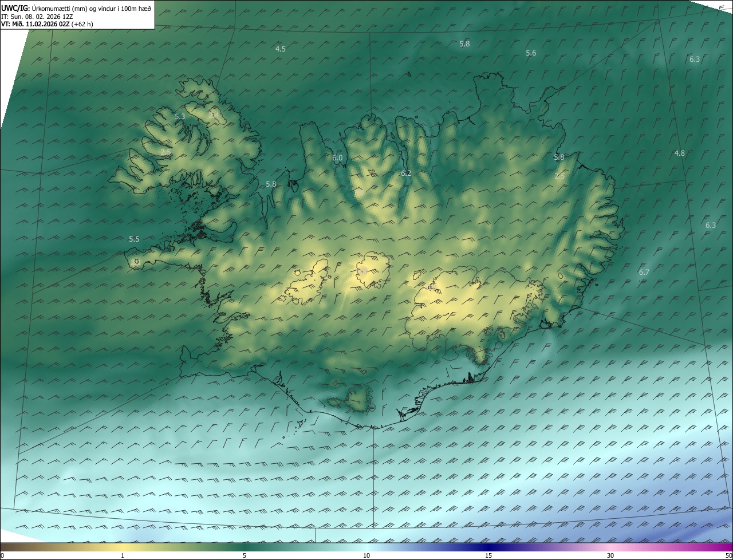The height and width of the screenshot is (560, 733).
Task: Click the 5.3 value over the Westfjords
Action: (180, 116)
